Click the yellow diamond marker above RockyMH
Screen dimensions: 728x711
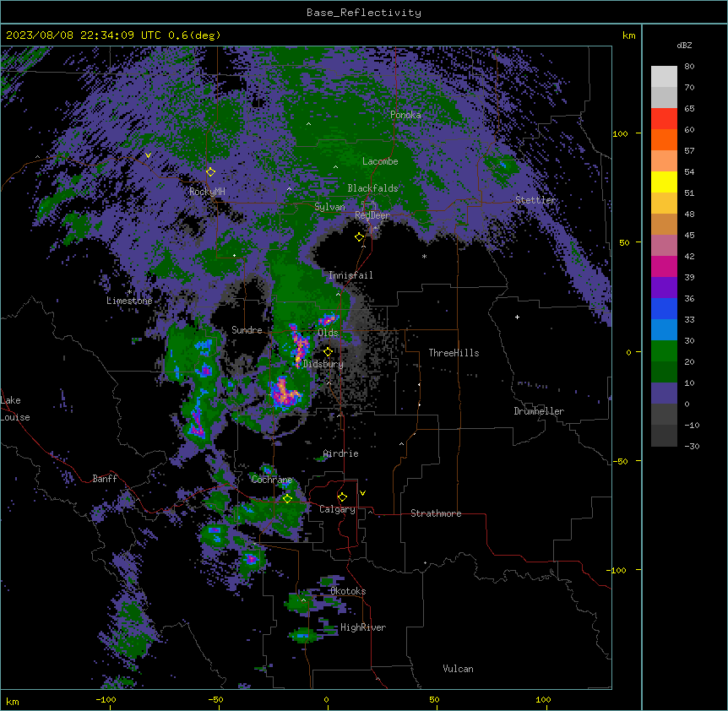pyautogui.click(x=210, y=171)
